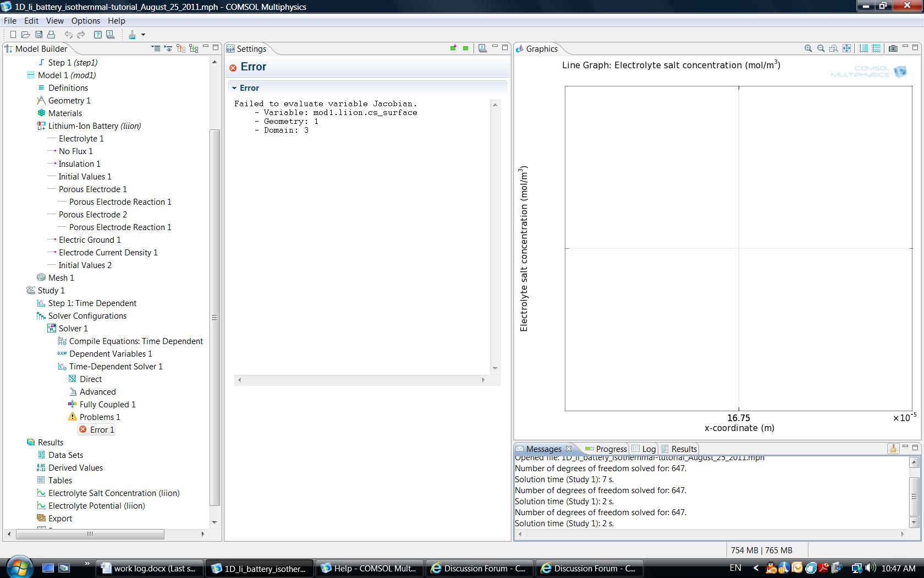Click the Zoom Out magnifier icon
The image size is (924, 578).
pos(821,48)
